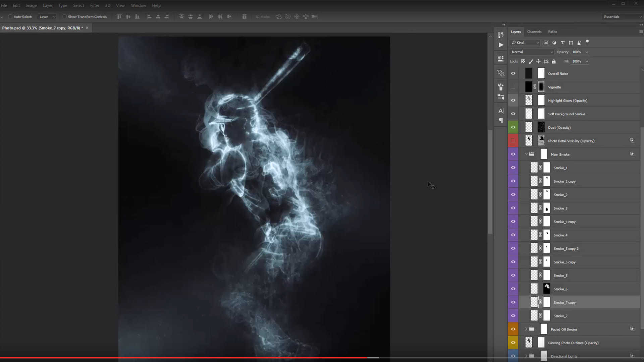Click the lock position move icon
This screenshot has height=362, width=644.
tap(538, 61)
